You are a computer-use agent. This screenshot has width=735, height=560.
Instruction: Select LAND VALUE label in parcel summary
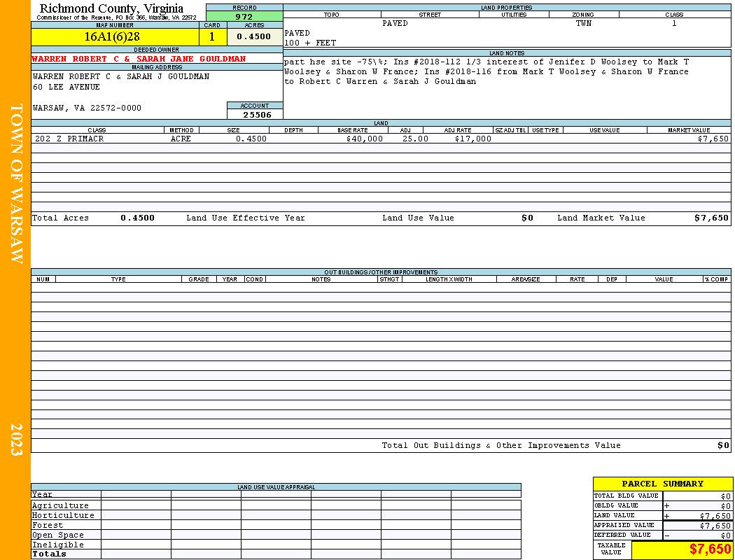614,515
